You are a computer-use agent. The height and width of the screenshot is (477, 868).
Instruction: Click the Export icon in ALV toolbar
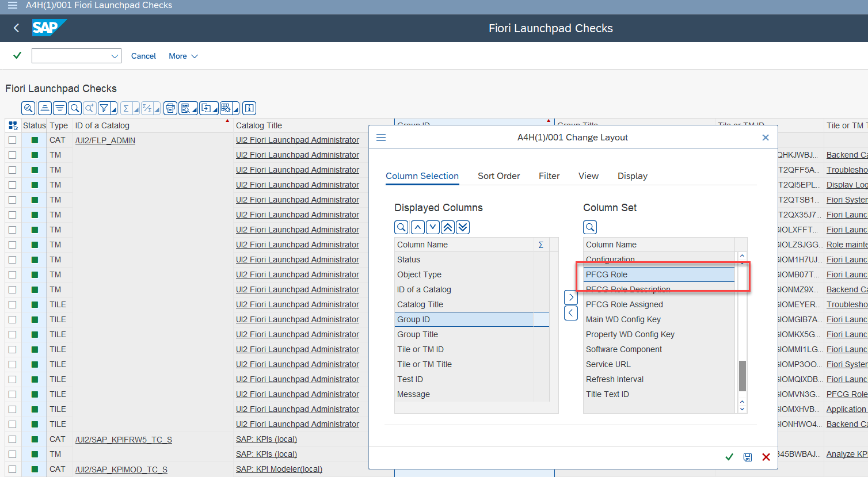206,108
